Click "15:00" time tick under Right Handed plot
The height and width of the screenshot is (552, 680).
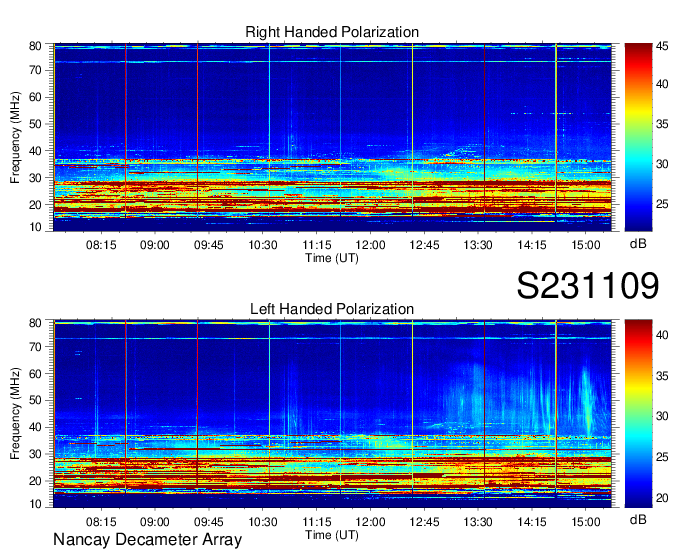pos(585,245)
